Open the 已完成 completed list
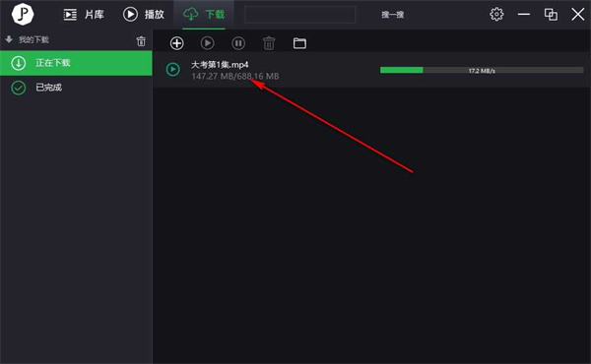 coord(76,88)
